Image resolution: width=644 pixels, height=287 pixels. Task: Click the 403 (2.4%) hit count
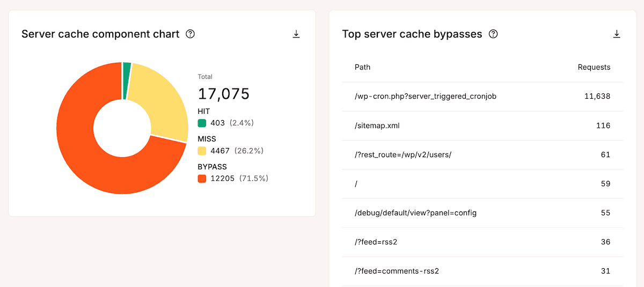[x=232, y=123]
